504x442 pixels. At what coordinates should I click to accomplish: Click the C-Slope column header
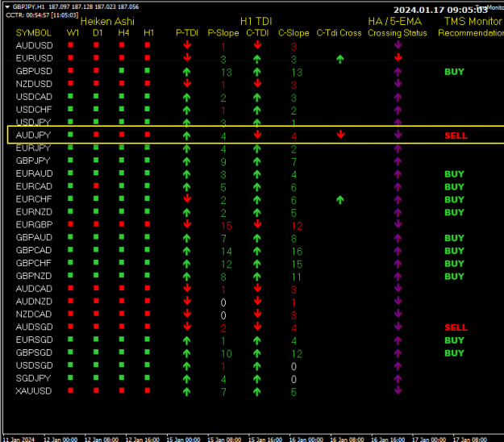click(294, 33)
